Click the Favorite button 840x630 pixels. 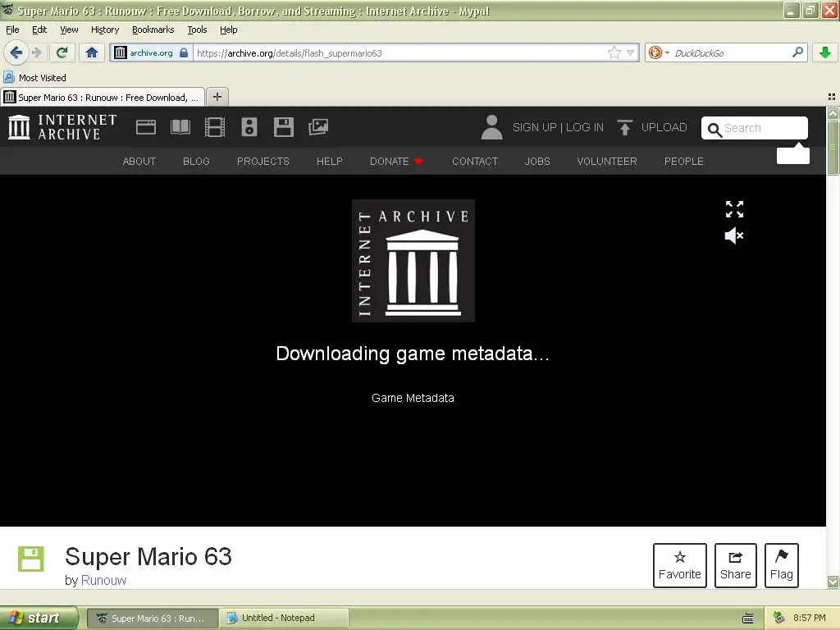[x=680, y=565]
